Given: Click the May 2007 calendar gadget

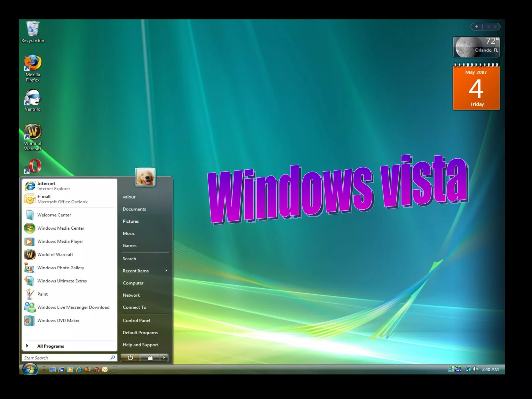Looking at the screenshot, I should (x=476, y=87).
